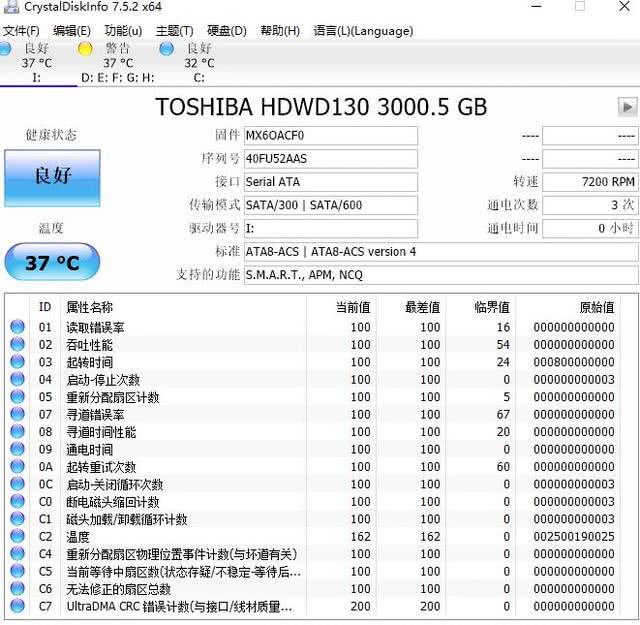Screen dimensions: 640x625
Task: Click status orb of row 02 吞吐性能
Action: [x=17, y=345]
